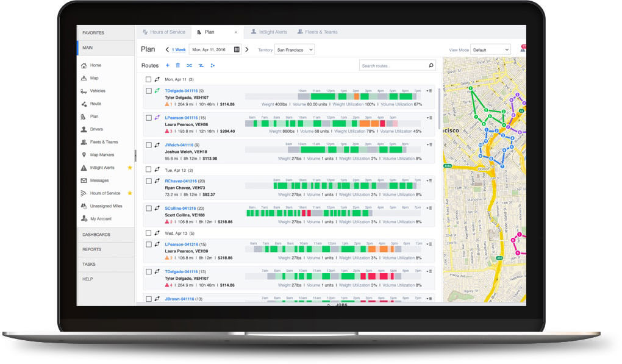The height and width of the screenshot is (364, 622).
Task: Add a new route with plus icon
Action: (x=168, y=65)
